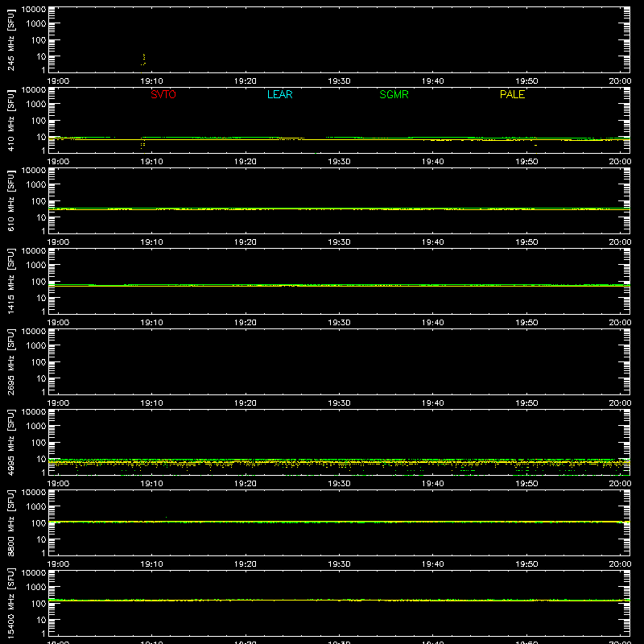This screenshot has height=644, width=644.
Task: Select the 1415 MHz [SFU] axis label
Action: tap(10, 281)
